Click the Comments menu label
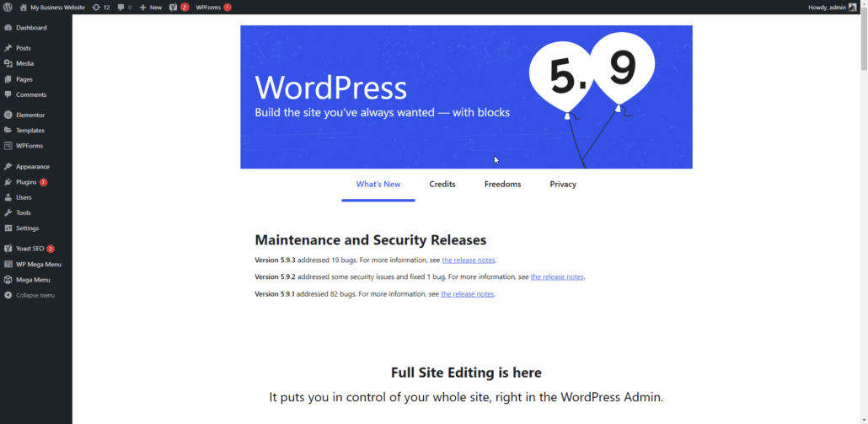This screenshot has height=424, width=868. pyautogui.click(x=31, y=94)
